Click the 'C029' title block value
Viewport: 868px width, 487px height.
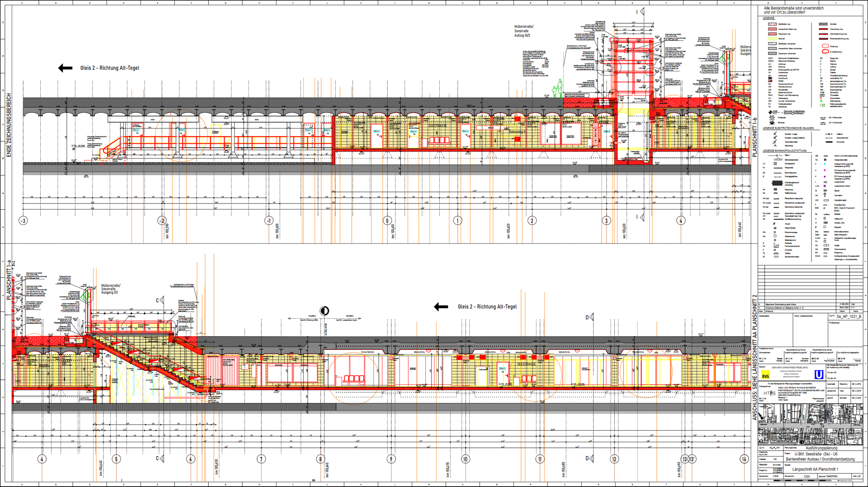click(x=807, y=477)
